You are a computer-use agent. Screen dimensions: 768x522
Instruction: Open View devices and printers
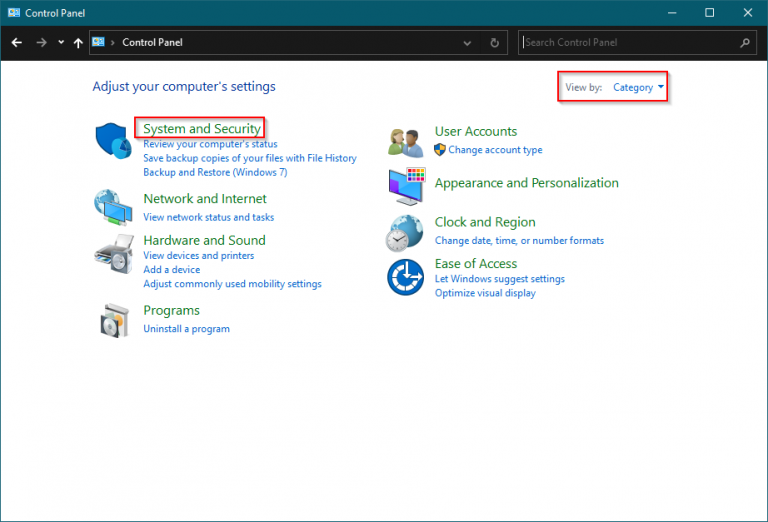198,255
